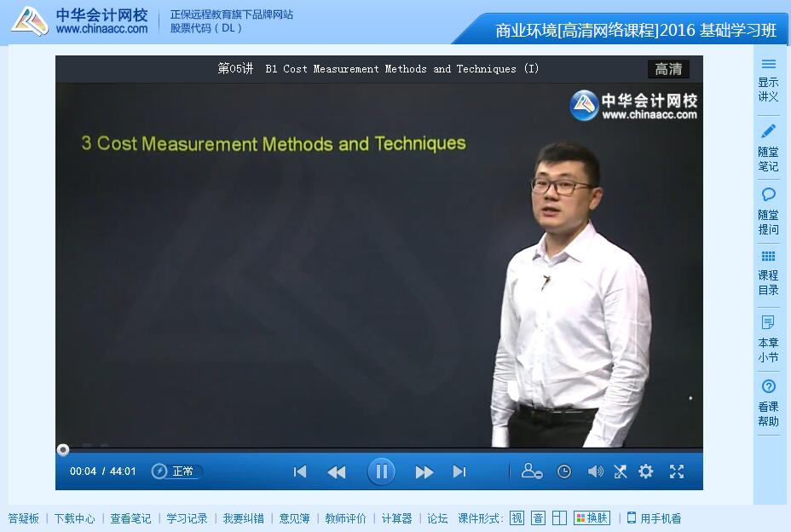Open in-class notes (随堂笔记)
Viewport: 791px width, 532px height.
pyautogui.click(x=768, y=147)
